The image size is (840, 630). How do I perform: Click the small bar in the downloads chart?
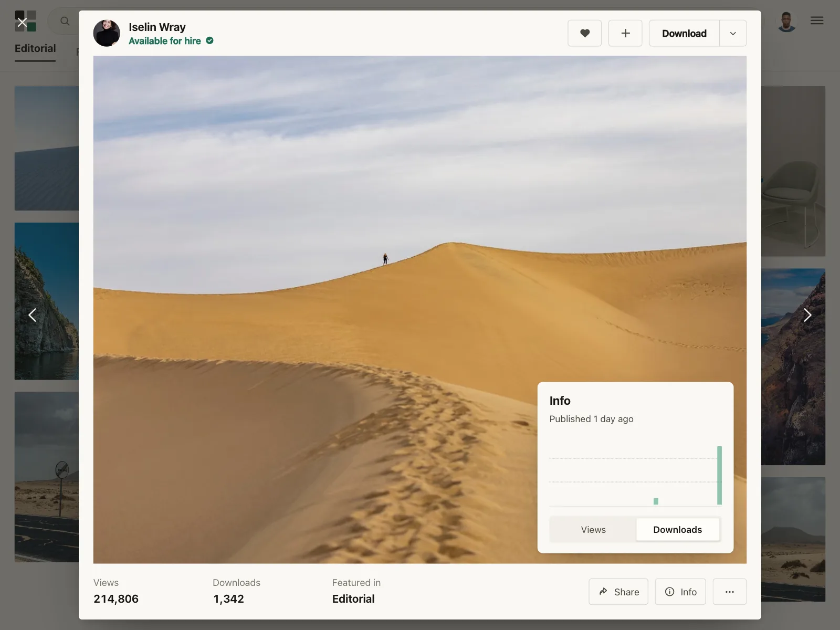pyautogui.click(x=656, y=501)
